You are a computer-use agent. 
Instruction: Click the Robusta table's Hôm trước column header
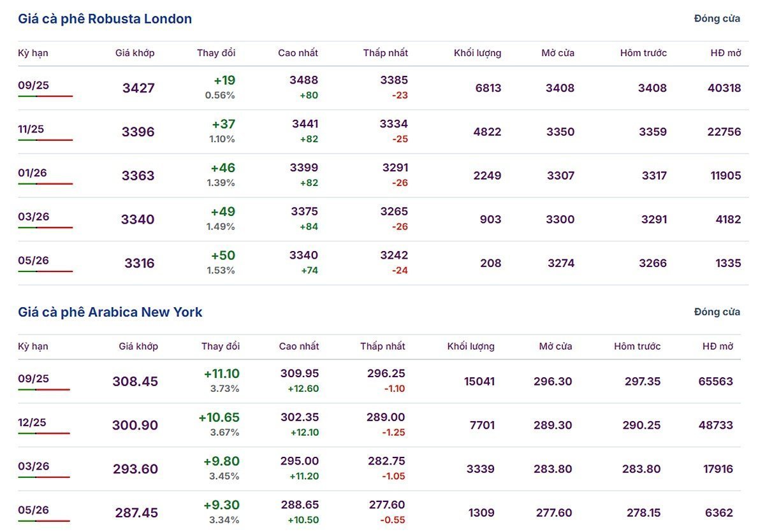click(x=643, y=53)
